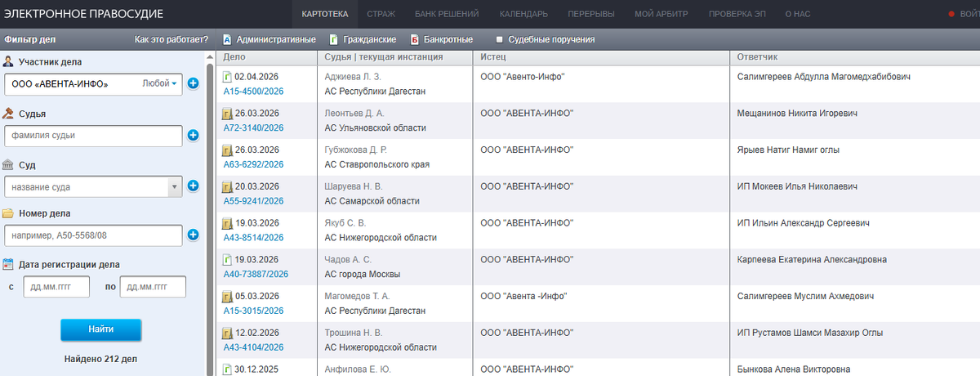Add another judge with plus icon
This screenshot has height=376, width=980.
click(x=194, y=136)
